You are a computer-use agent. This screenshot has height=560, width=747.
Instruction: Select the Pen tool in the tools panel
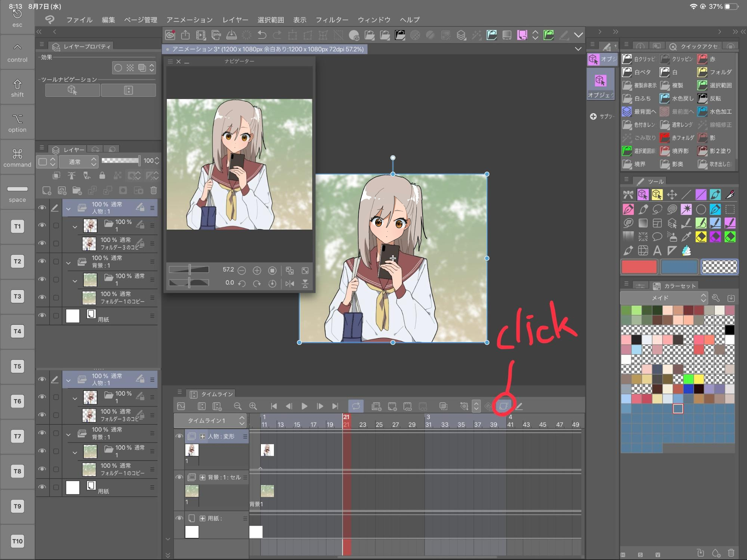(629, 210)
